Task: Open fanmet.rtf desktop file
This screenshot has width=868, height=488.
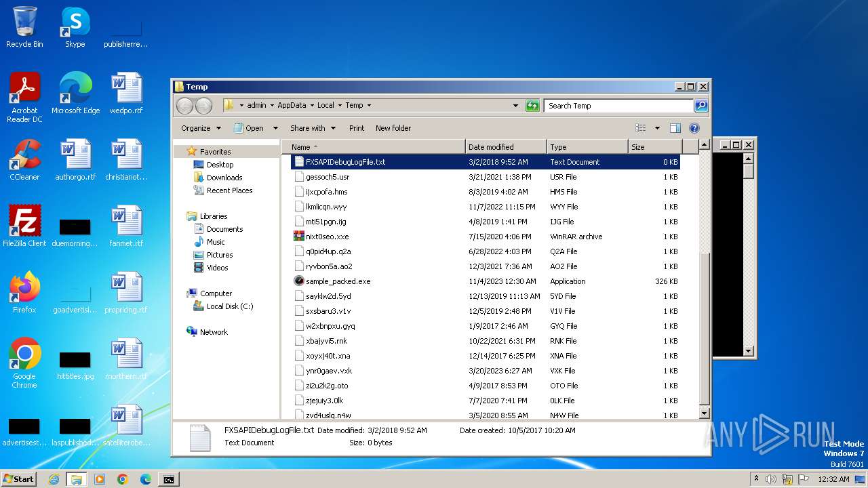Action: point(126,226)
